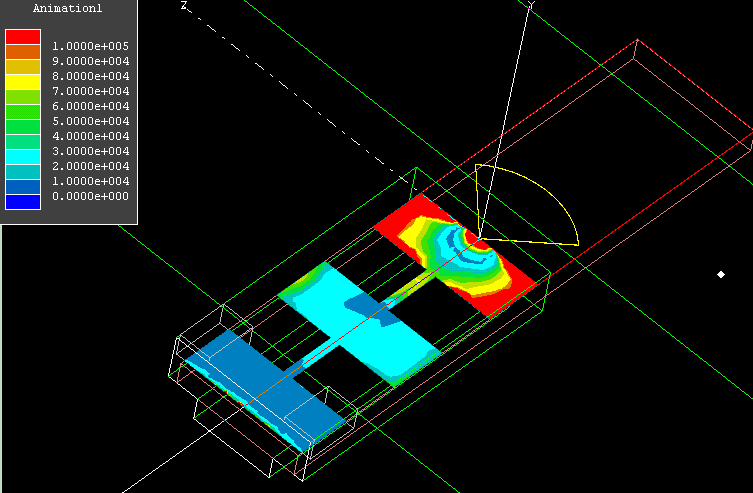Viewport: 753px width, 493px height.
Task: Click the red swatch in the legend
Action: click(23, 37)
